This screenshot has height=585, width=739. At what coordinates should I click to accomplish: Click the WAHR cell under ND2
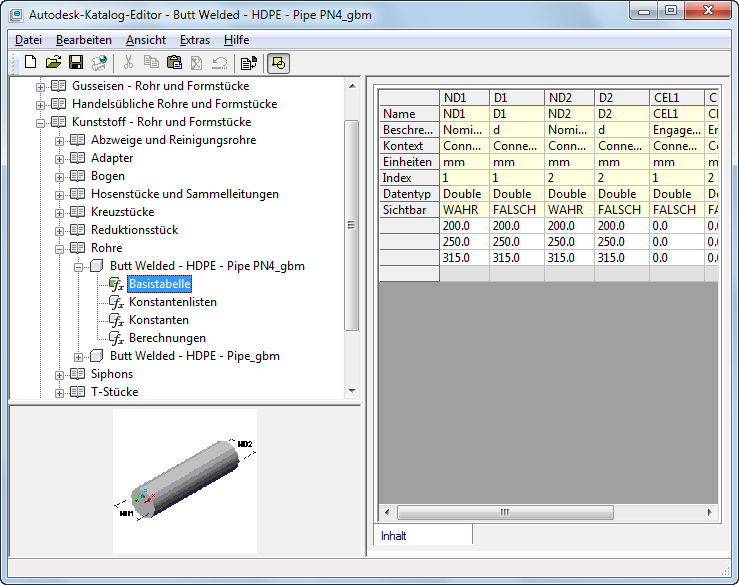point(569,210)
